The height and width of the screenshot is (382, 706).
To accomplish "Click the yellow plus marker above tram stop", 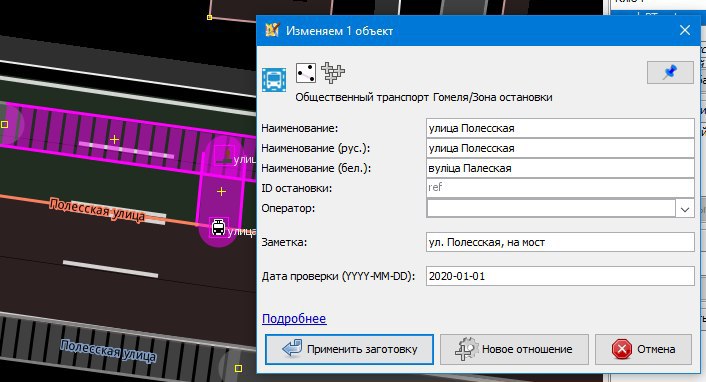I will [221, 192].
